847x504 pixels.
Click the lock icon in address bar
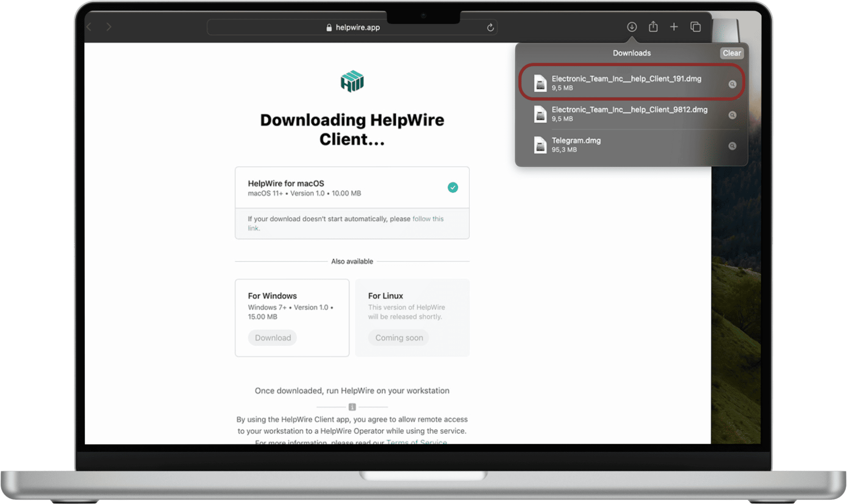pos(329,28)
